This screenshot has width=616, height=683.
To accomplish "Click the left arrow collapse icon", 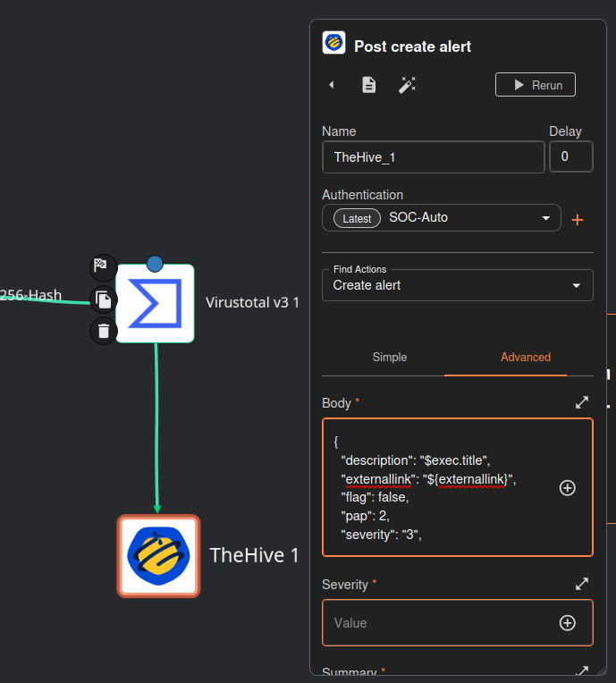I will pyautogui.click(x=332, y=85).
